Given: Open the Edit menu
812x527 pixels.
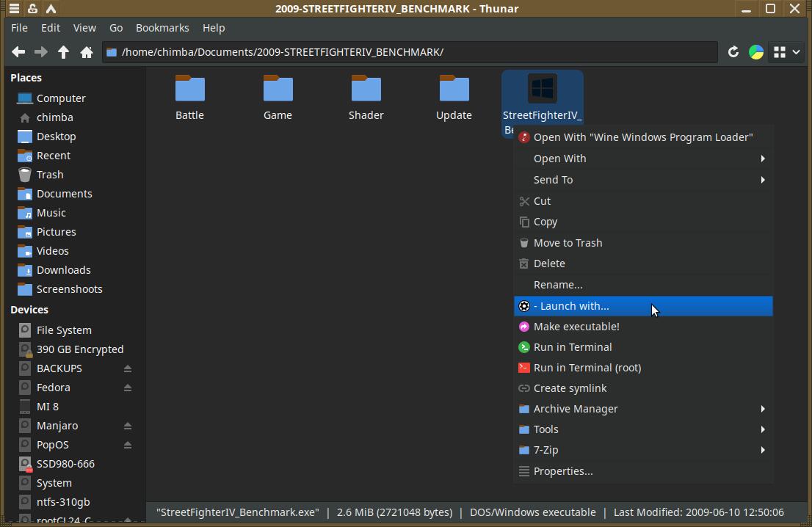Looking at the screenshot, I should coord(51,28).
